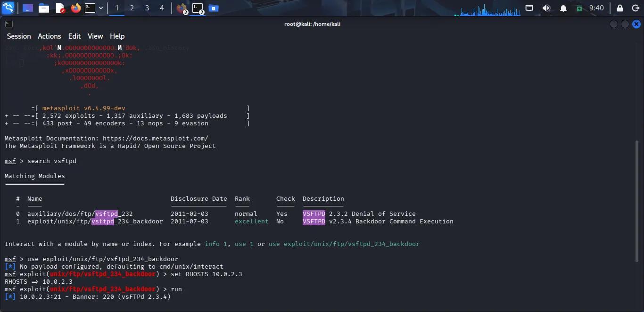
Task: Open the Help menu
Action: coord(117,36)
